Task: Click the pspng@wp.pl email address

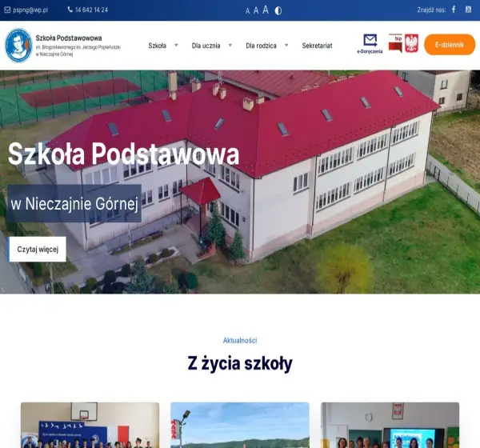Action: click(30, 10)
